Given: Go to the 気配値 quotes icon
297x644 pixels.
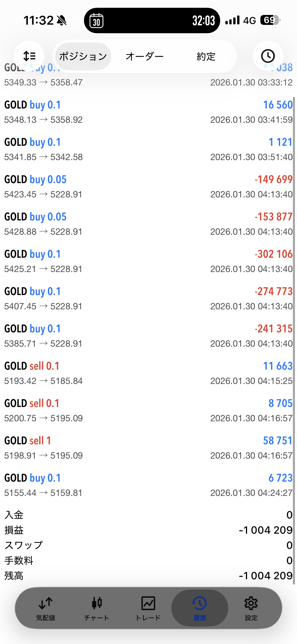Looking at the screenshot, I should [x=46, y=608].
